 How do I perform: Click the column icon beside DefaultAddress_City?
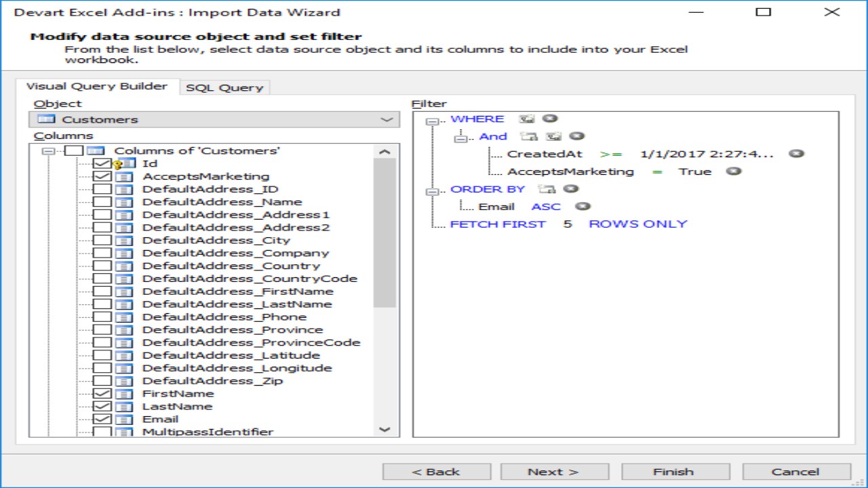pos(124,240)
